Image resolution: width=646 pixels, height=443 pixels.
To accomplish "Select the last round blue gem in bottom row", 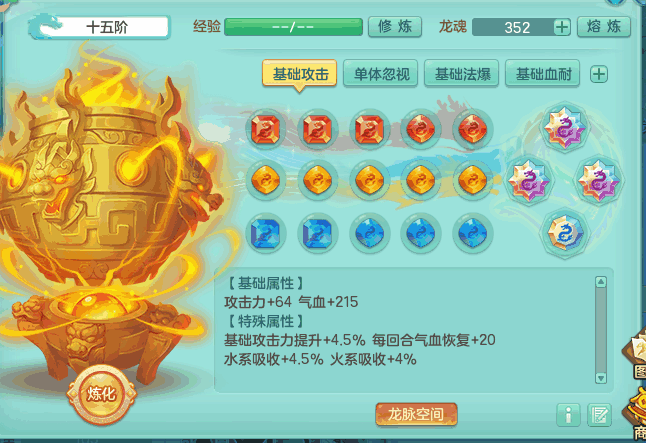I will [x=473, y=233].
